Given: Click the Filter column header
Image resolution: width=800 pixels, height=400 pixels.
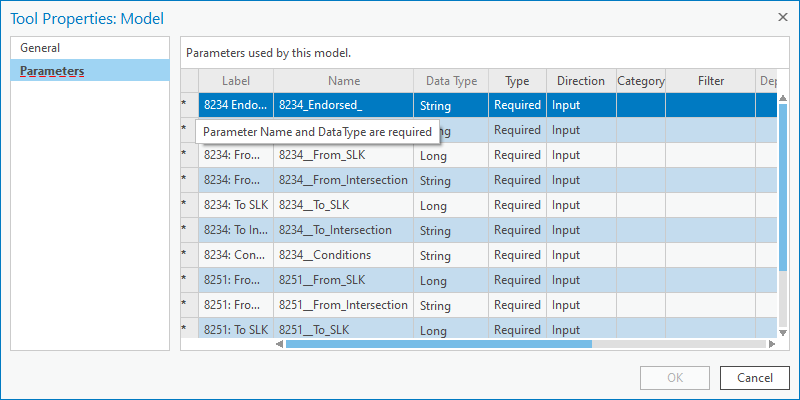Looking at the screenshot, I should [x=710, y=81].
